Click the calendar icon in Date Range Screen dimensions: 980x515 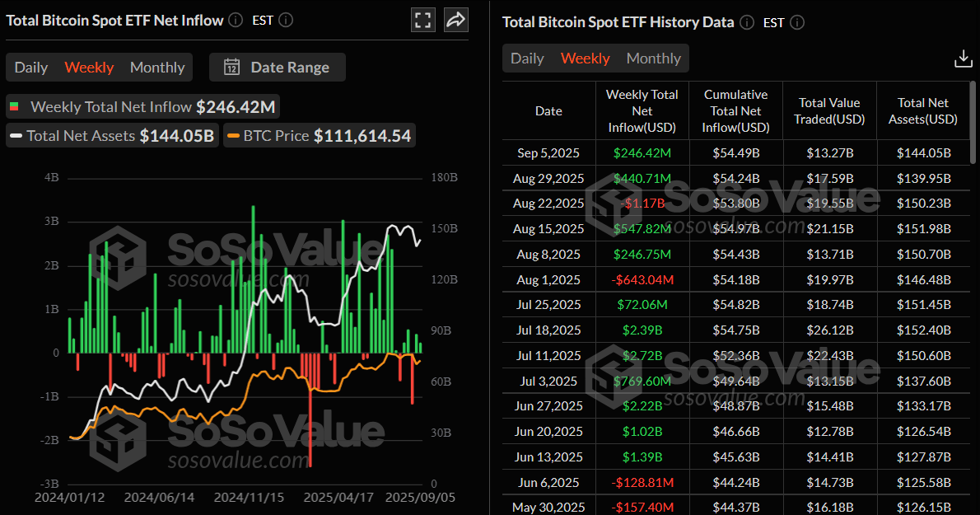(x=231, y=68)
